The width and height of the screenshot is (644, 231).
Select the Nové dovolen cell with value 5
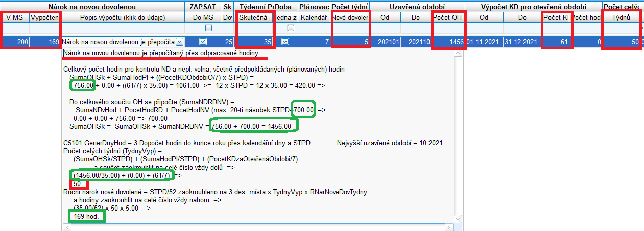(350, 42)
